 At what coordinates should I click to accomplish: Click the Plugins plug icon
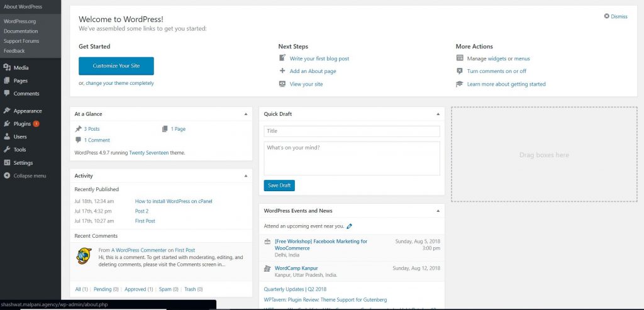click(6, 124)
